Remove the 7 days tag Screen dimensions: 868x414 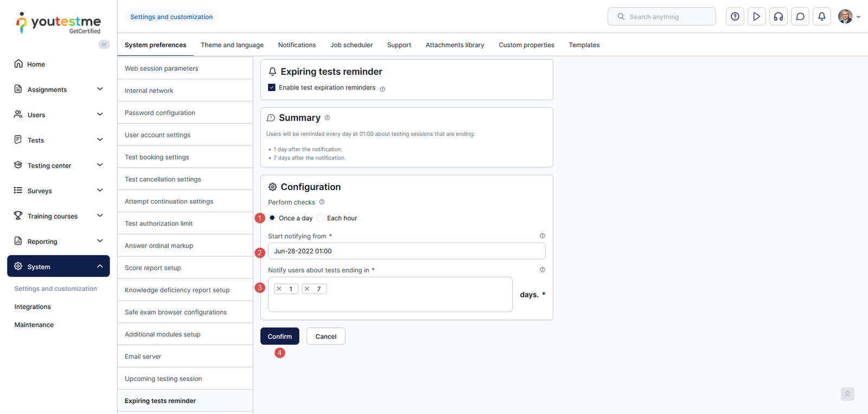click(x=307, y=289)
